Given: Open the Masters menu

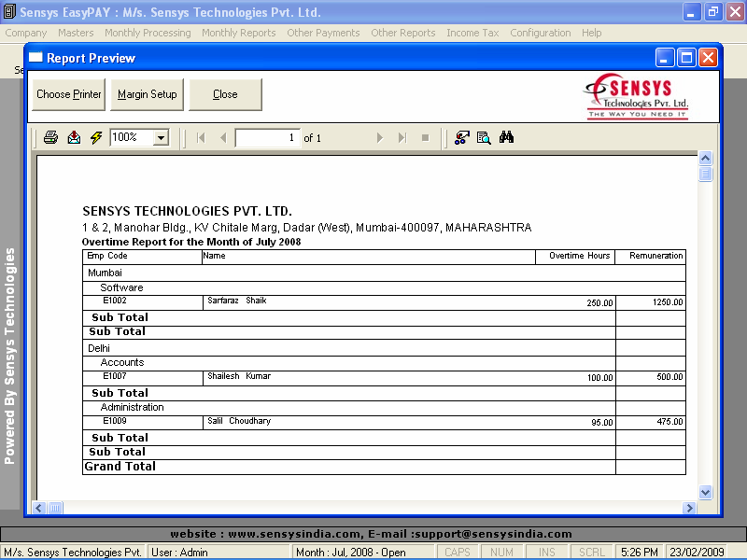Looking at the screenshot, I should tap(76, 33).
